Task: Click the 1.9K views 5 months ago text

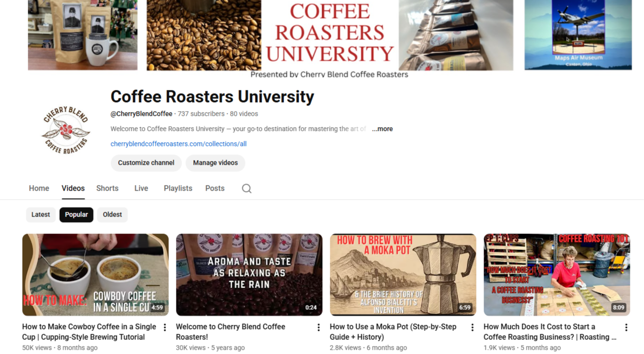Action: pos(522,348)
